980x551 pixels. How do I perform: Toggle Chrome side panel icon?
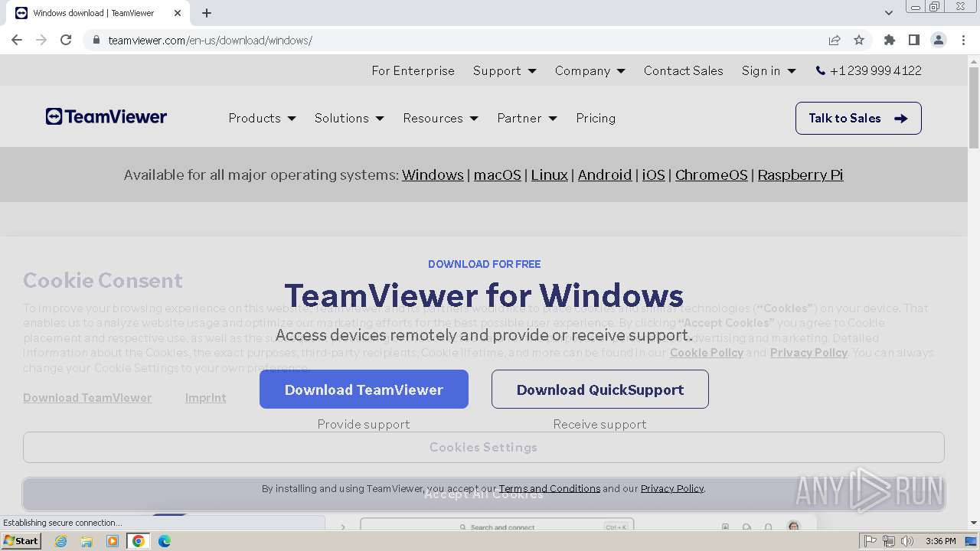click(914, 40)
